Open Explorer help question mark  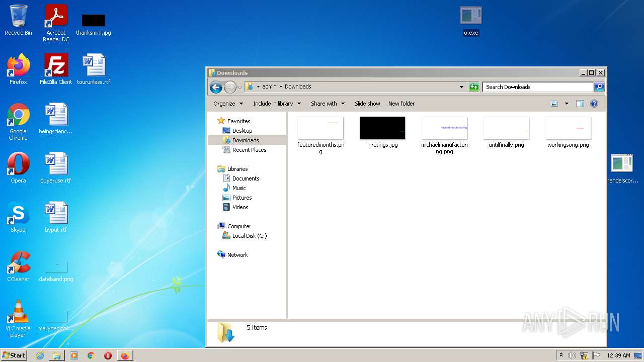pos(594,104)
